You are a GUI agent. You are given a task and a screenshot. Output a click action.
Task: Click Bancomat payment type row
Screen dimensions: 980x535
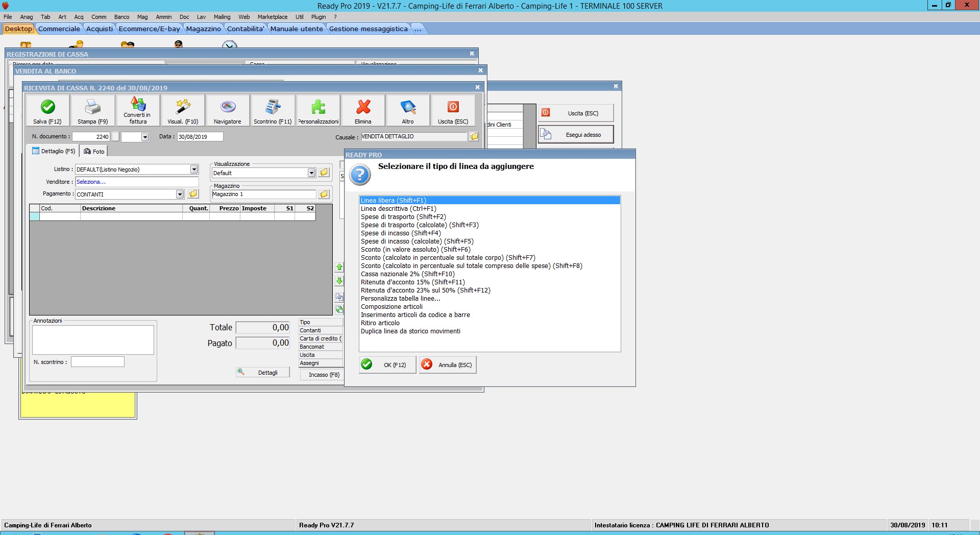[321, 347]
